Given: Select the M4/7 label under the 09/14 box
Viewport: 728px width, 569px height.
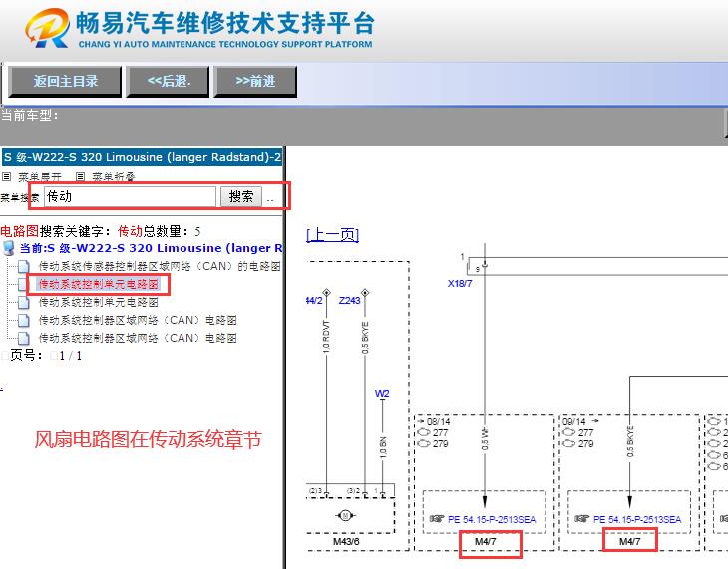Looking at the screenshot, I should (x=630, y=542).
